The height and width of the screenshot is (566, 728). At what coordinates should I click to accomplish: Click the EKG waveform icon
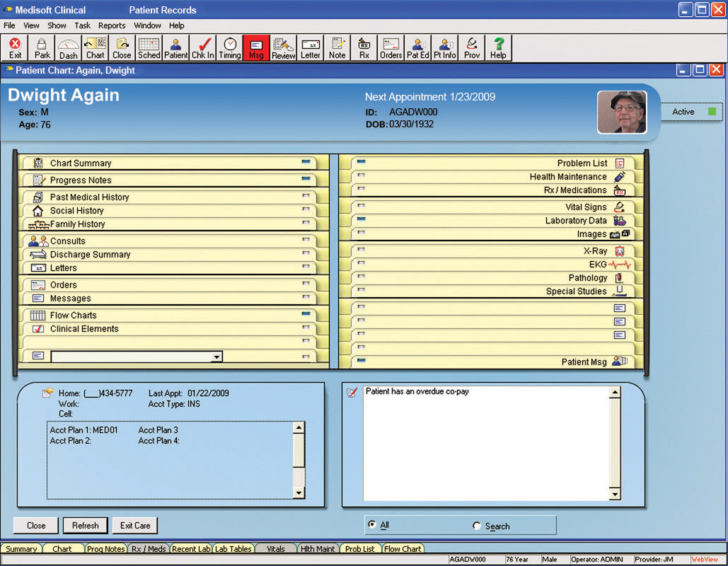pyautogui.click(x=619, y=265)
